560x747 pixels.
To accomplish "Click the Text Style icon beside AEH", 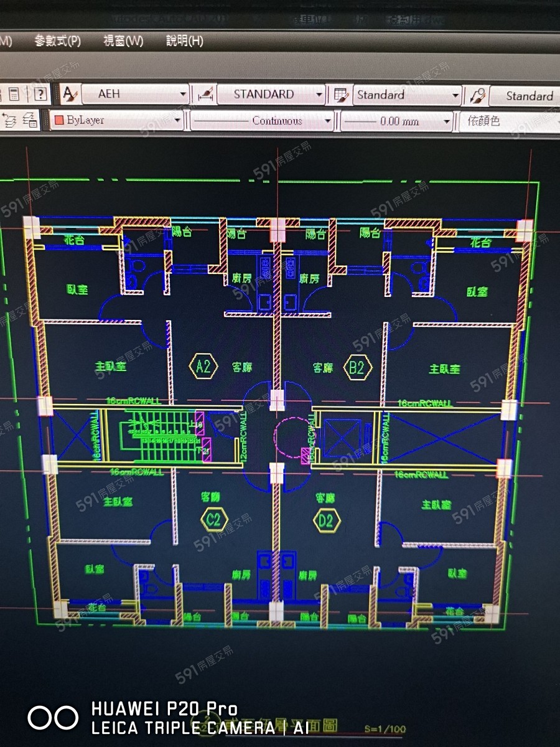I will [x=70, y=95].
